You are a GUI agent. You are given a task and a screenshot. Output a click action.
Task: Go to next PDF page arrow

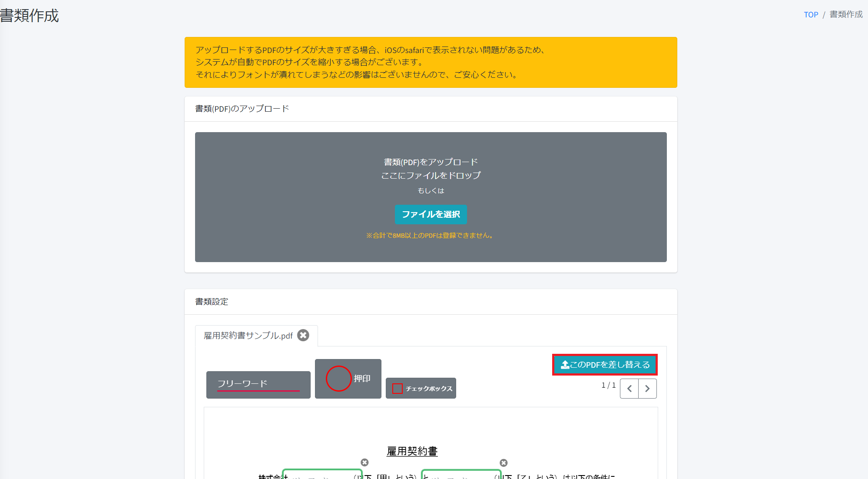pos(647,389)
